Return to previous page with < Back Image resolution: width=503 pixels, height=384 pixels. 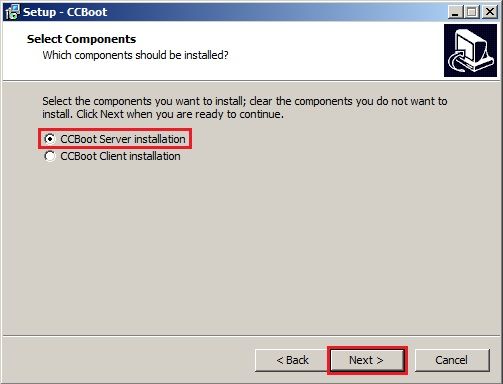pyautogui.click(x=292, y=360)
